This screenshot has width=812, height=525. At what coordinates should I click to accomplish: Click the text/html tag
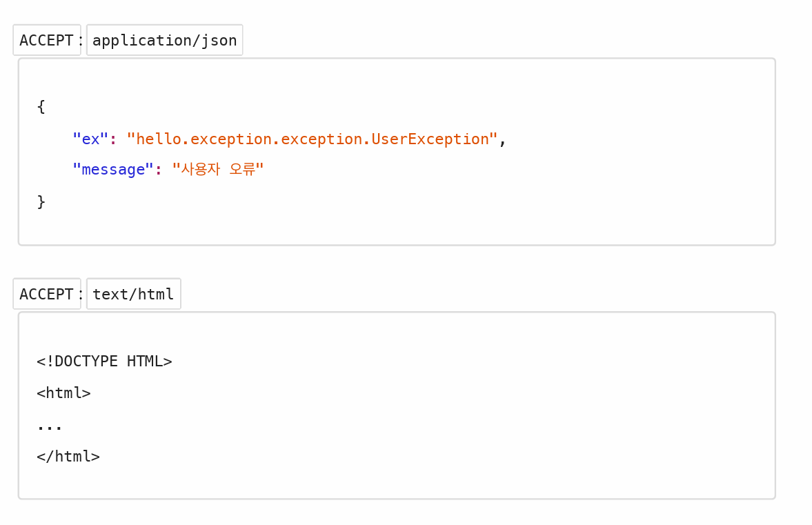(x=134, y=294)
